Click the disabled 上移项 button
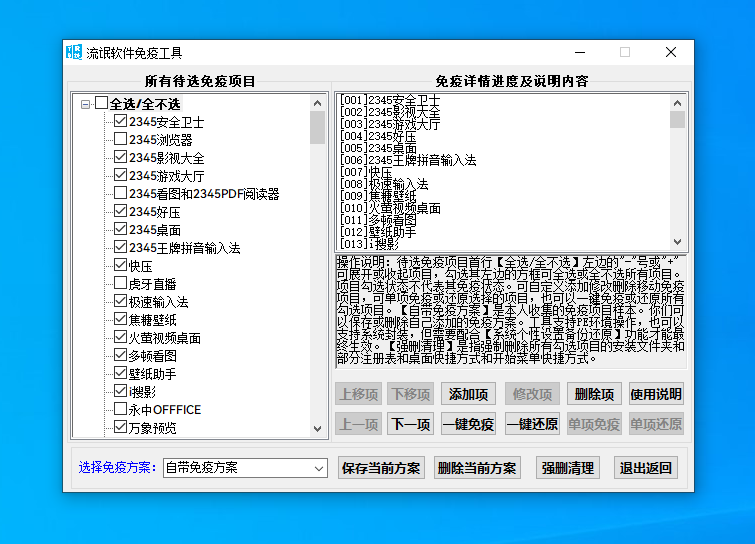The image size is (755, 544). coord(359,394)
